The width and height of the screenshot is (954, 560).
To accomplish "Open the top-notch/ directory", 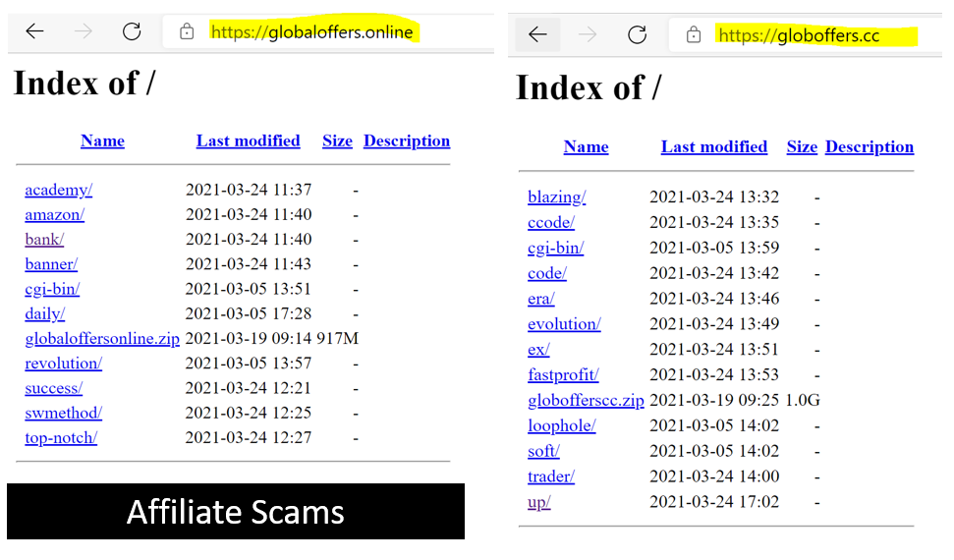I will point(61,438).
